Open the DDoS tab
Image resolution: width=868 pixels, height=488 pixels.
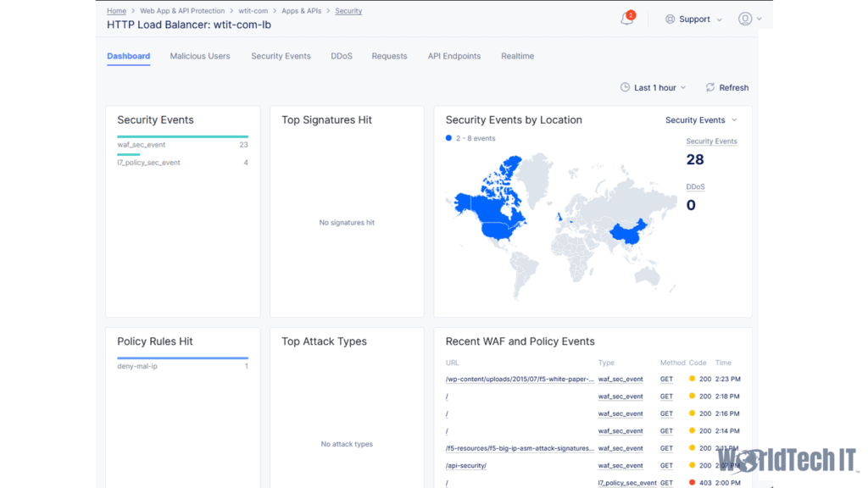tap(342, 56)
